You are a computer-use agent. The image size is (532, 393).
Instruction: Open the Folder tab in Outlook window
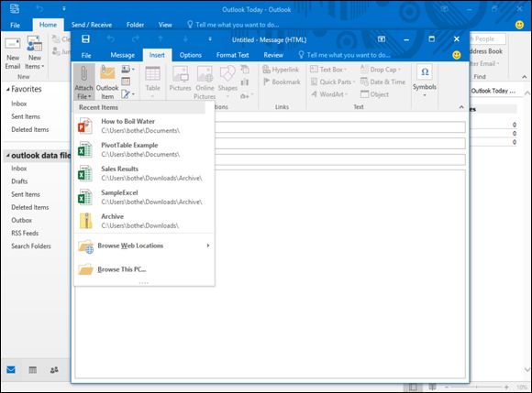point(135,25)
